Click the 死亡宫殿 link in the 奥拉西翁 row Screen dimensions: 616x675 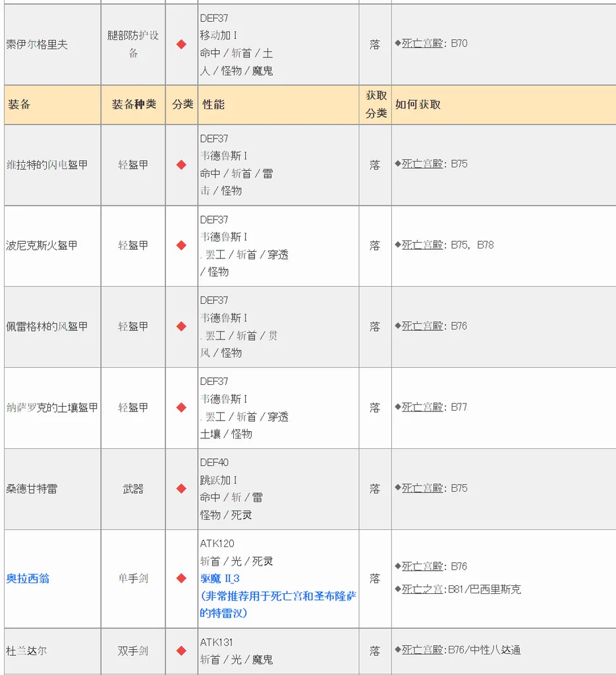click(x=422, y=566)
